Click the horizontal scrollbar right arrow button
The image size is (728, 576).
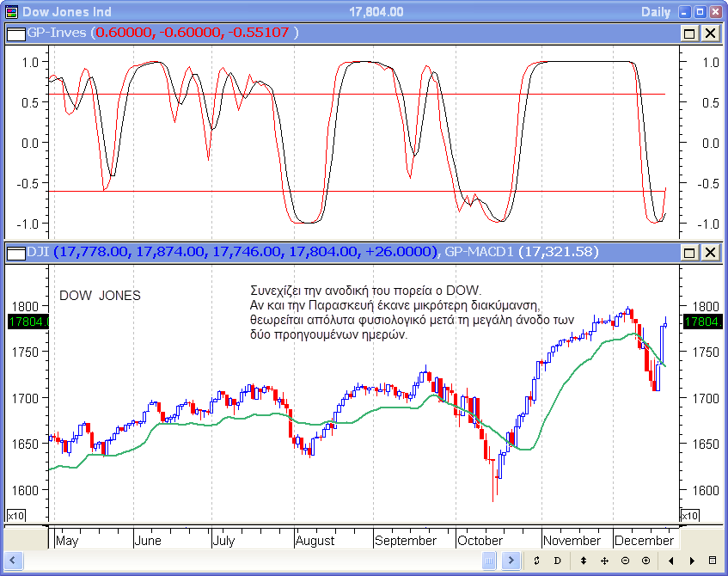(511, 561)
